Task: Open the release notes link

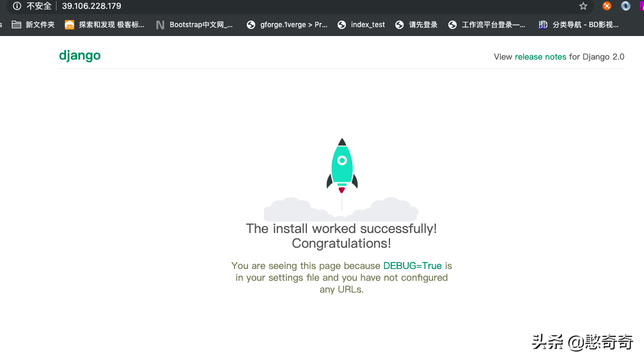Action: [x=540, y=57]
